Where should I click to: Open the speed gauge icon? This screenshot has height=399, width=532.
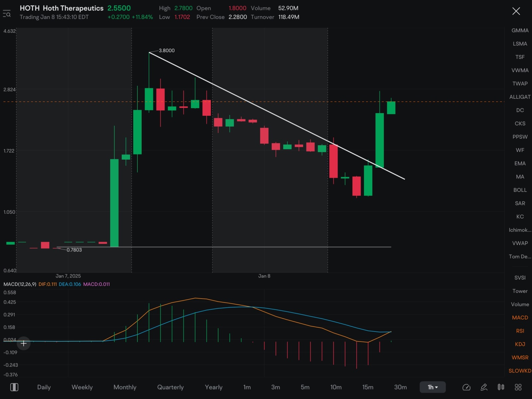466,387
